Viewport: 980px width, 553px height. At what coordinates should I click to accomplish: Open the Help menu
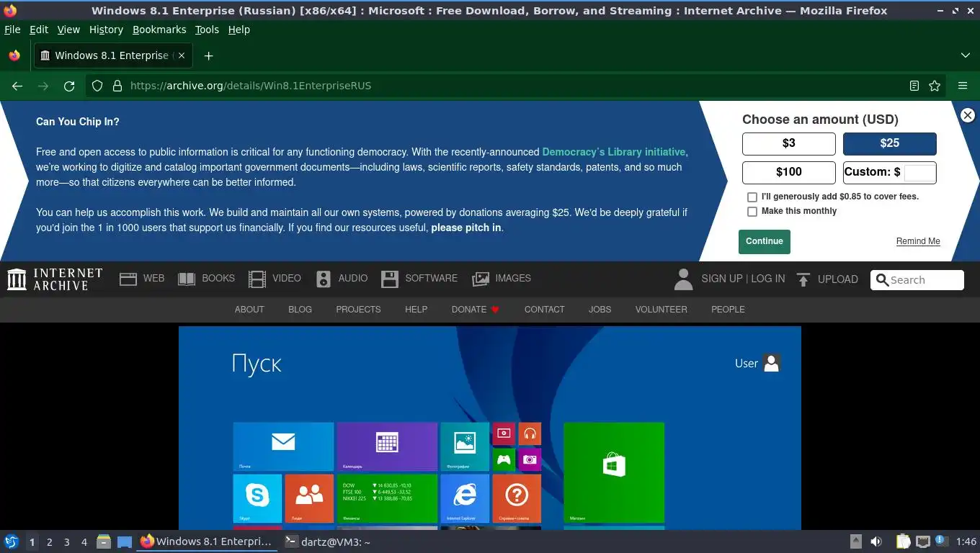tap(239, 30)
